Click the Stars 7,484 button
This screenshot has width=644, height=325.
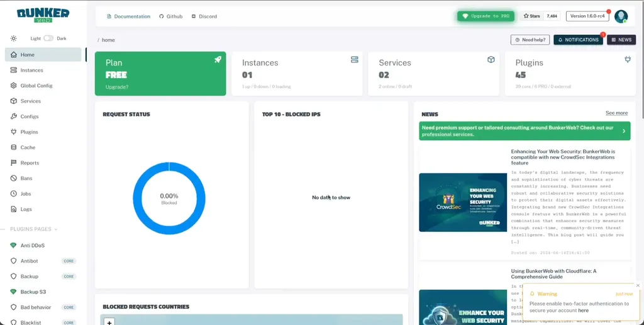(x=540, y=16)
